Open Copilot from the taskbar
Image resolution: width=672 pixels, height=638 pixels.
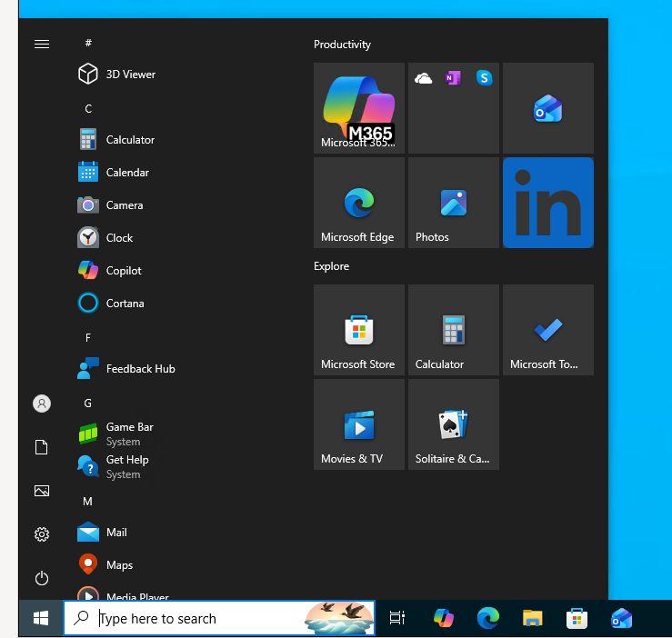(x=443, y=618)
